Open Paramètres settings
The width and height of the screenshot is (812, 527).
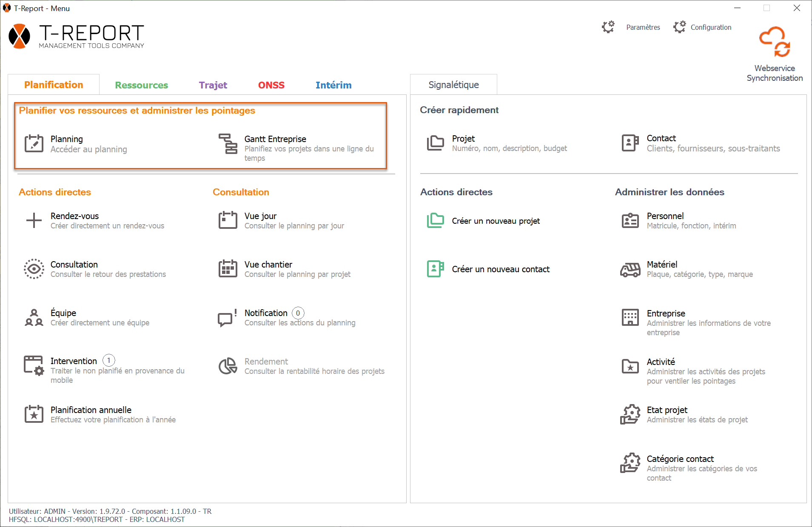(x=643, y=27)
